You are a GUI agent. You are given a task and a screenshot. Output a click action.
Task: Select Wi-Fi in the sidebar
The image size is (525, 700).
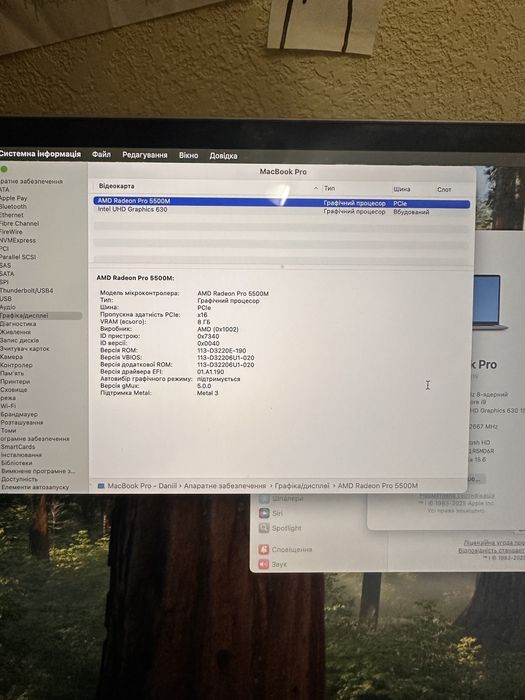point(8,406)
